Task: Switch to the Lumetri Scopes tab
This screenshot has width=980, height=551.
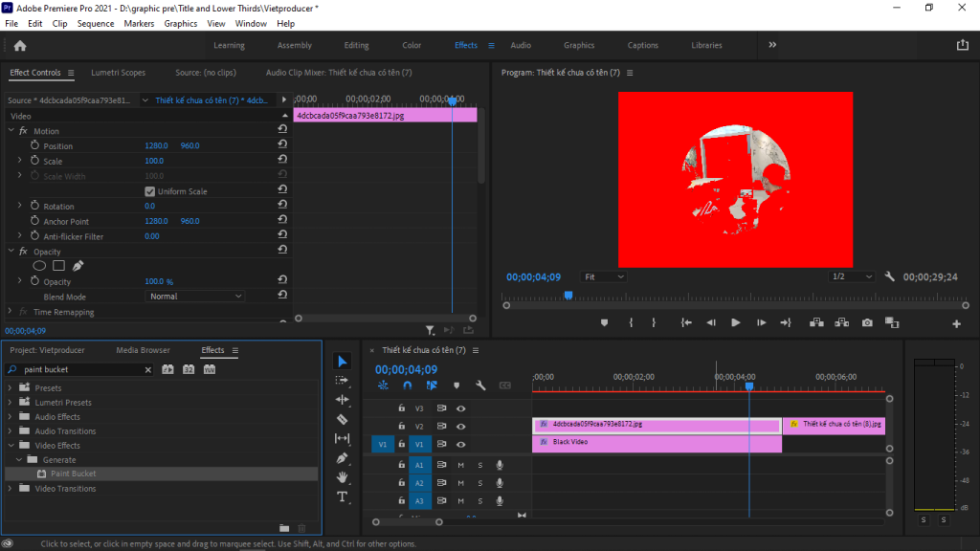Action: point(118,72)
